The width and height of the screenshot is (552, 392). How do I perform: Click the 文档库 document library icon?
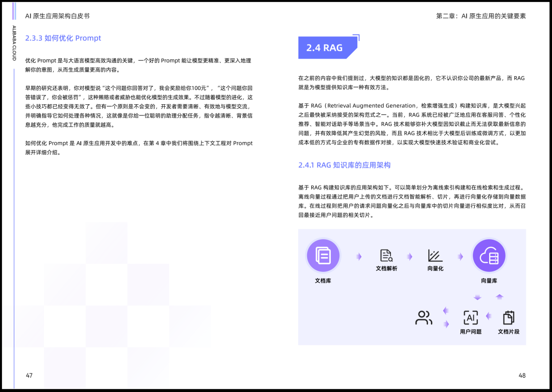[x=323, y=256]
